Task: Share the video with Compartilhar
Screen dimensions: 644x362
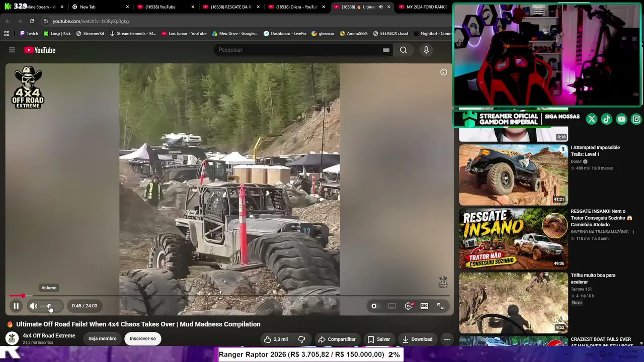Action: pyautogui.click(x=337, y=339)
